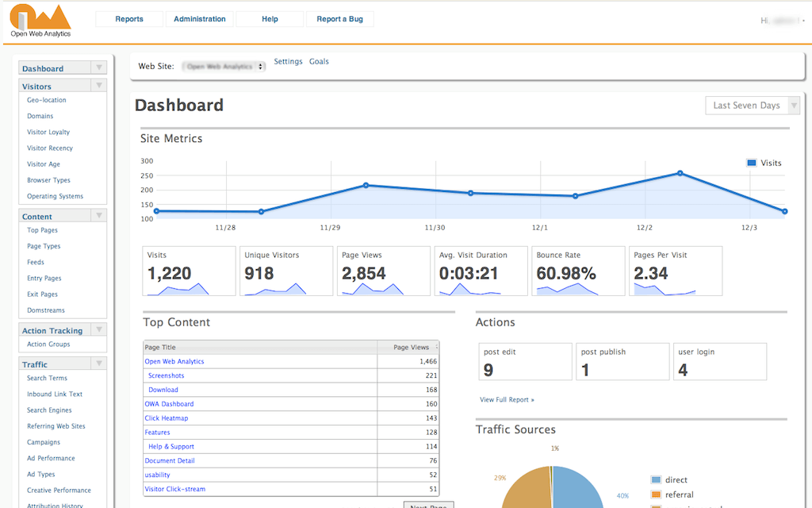Sort by the Page Views column header
The height and width of the screenshot is (508, 812).
tap(411, 347)
